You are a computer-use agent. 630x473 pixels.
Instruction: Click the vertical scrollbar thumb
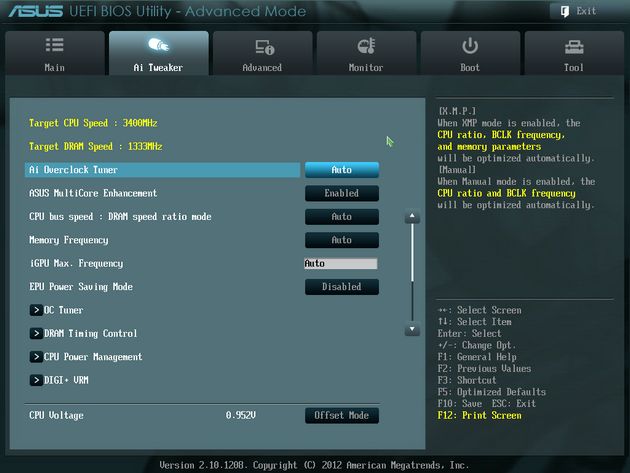412,252
